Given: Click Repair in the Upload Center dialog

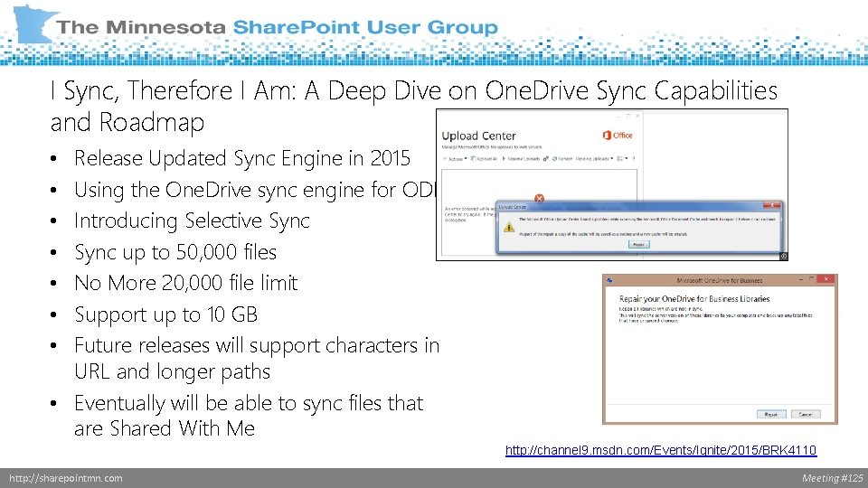Looking at the screenshot, I should click(639, 245).
